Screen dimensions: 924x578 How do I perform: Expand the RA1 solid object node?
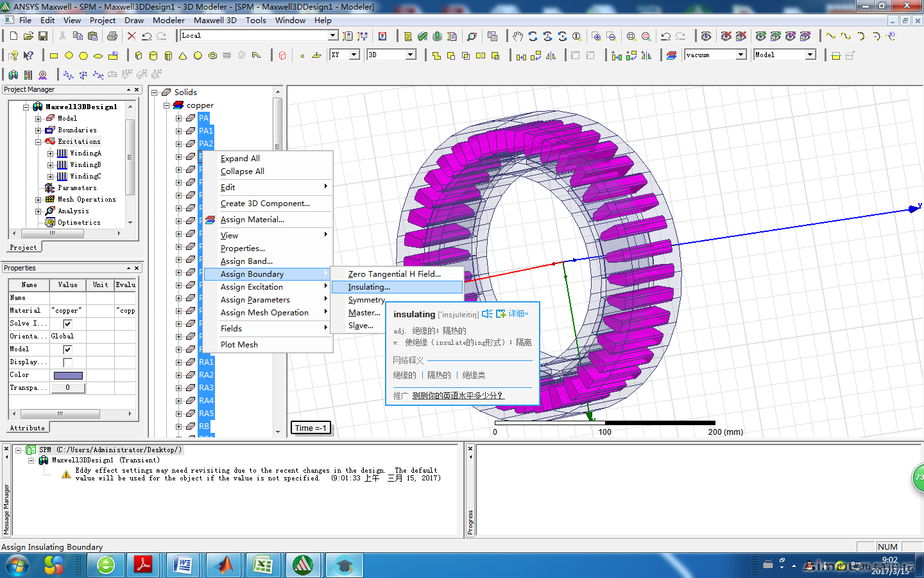click(179, 362)
